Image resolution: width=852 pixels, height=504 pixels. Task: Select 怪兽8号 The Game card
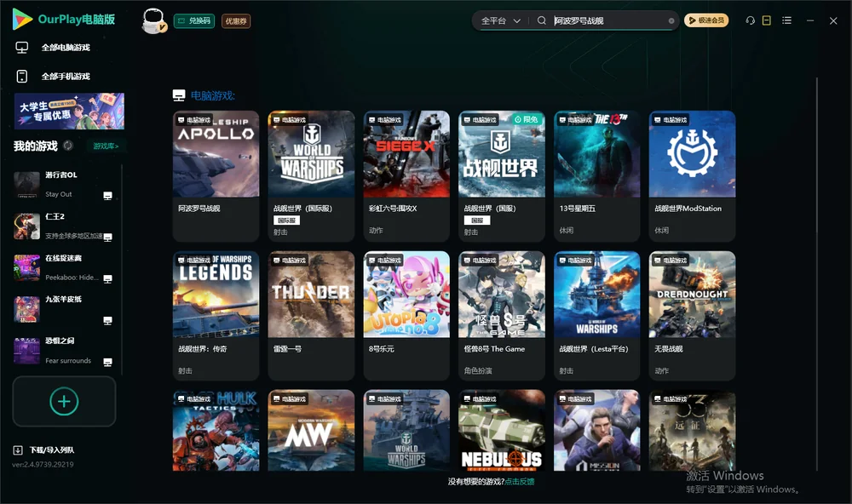point(502,316)
